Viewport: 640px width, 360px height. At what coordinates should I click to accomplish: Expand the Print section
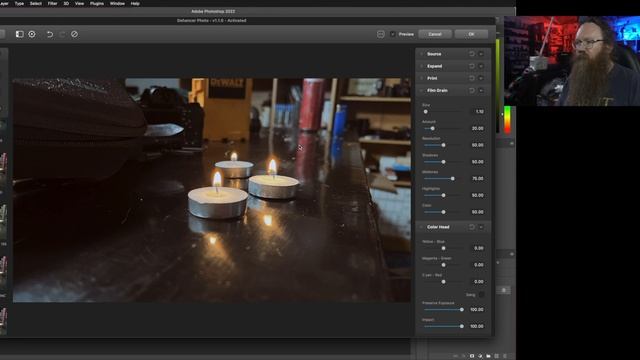tap(422, 78)
